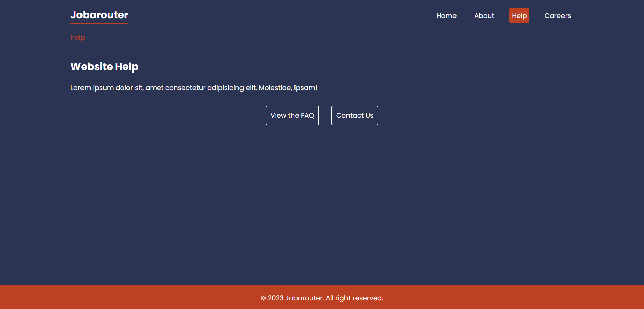Click the copyright footer text
The image size is (644, 309).
click(x=322, y=298)
